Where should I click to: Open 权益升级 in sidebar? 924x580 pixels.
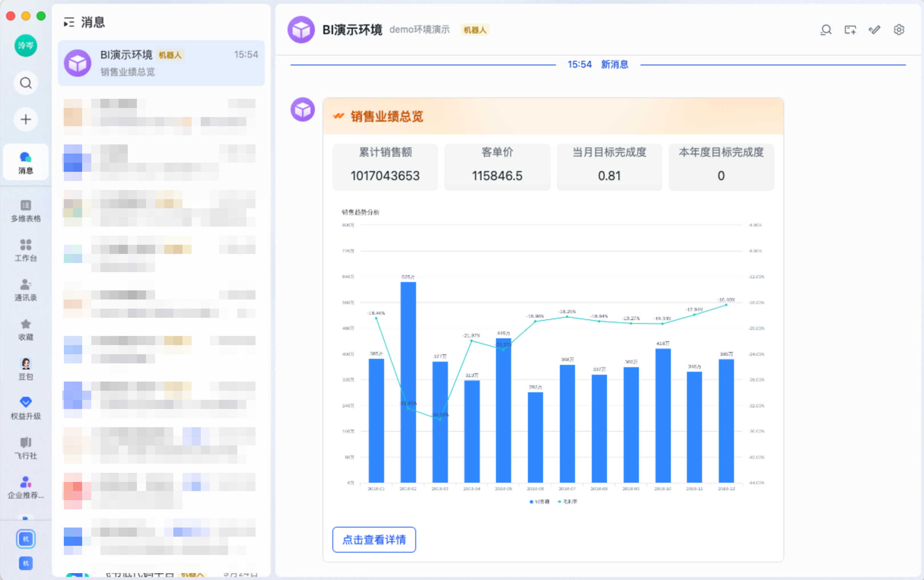point(26,408)
